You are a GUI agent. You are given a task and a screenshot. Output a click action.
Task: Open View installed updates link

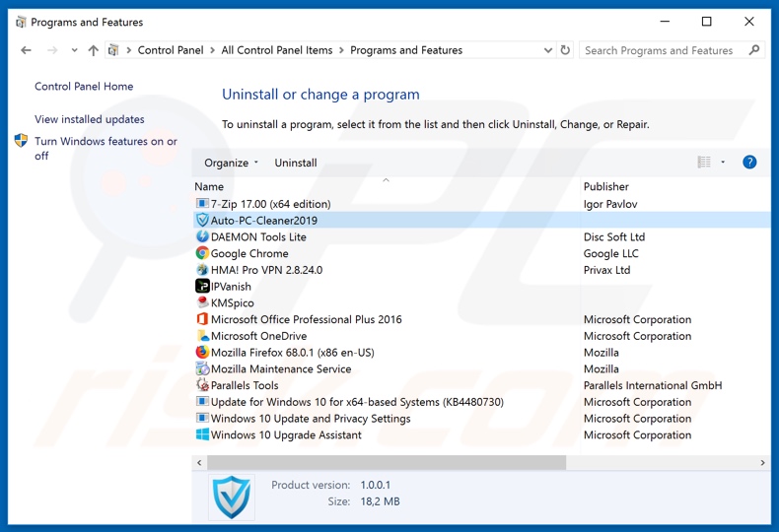click(x=90, y=119)
